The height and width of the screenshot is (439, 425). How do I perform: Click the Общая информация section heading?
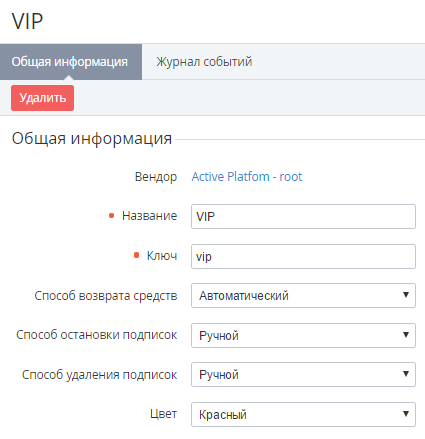point(92,138)
